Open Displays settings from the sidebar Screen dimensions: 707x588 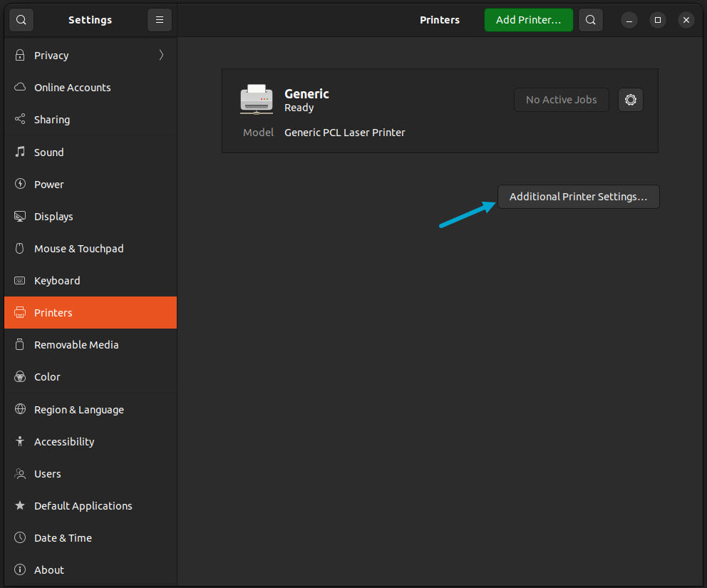tap(19, 216)
